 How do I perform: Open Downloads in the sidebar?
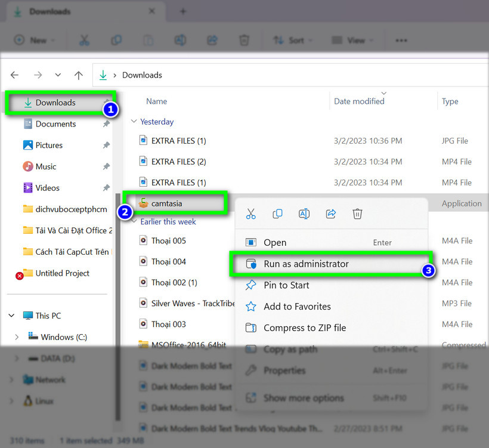55,103
